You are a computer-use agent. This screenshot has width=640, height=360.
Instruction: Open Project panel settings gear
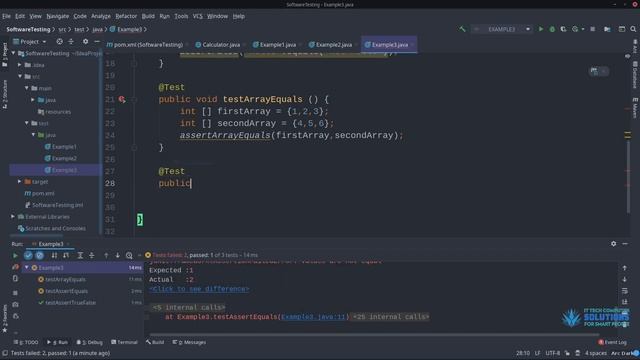point(85,42)
